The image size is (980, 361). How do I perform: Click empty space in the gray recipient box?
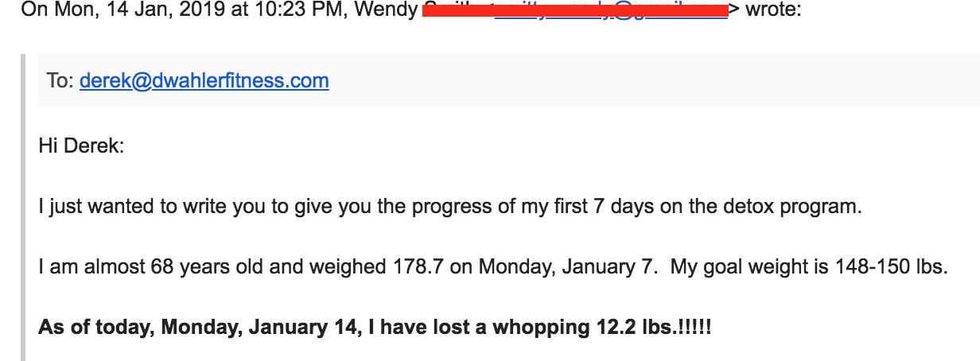click(x=636, y=80)
